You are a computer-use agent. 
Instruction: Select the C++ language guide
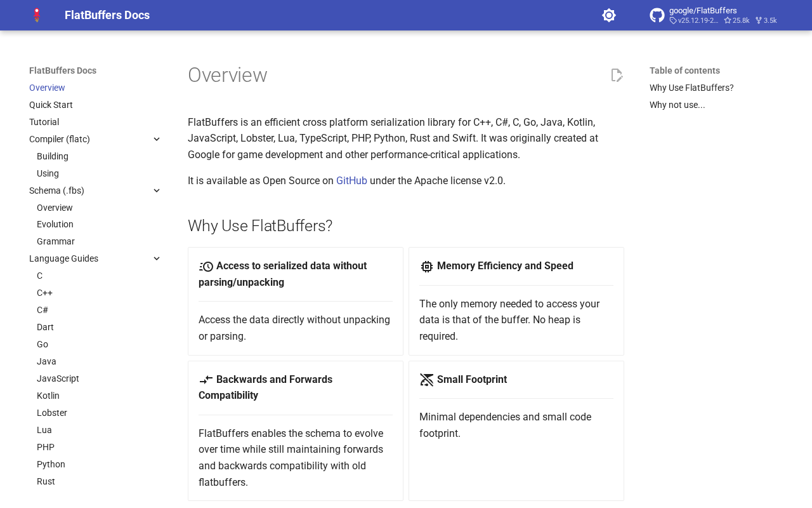click(x=44, y=293)
